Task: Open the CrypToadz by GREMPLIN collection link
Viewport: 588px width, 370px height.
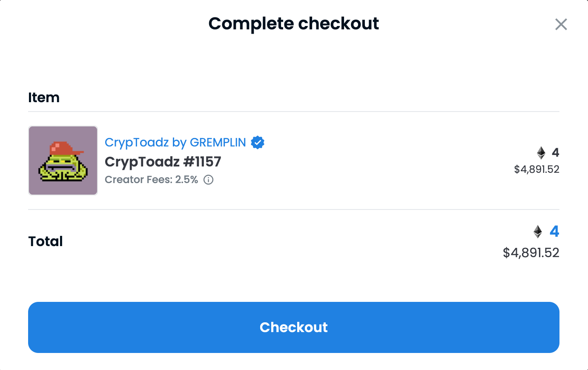Action: [x=175, y=142]
